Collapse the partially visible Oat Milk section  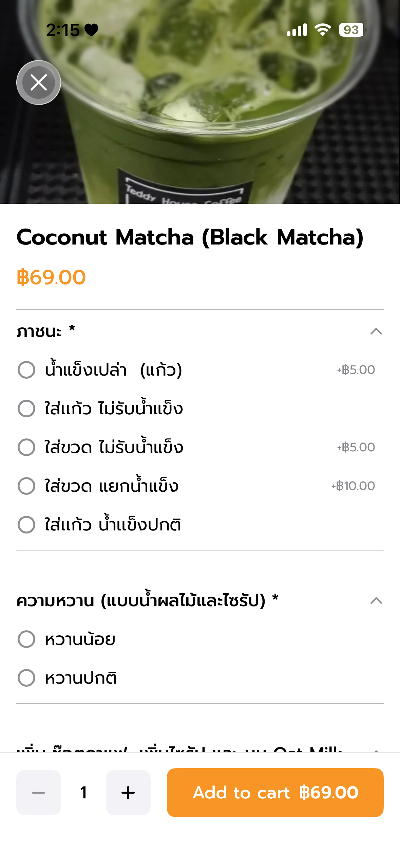click(x=376, y=750)
